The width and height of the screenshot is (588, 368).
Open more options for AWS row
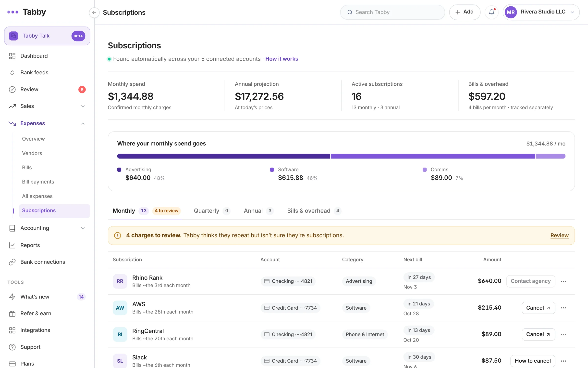(x=563, y=308)
